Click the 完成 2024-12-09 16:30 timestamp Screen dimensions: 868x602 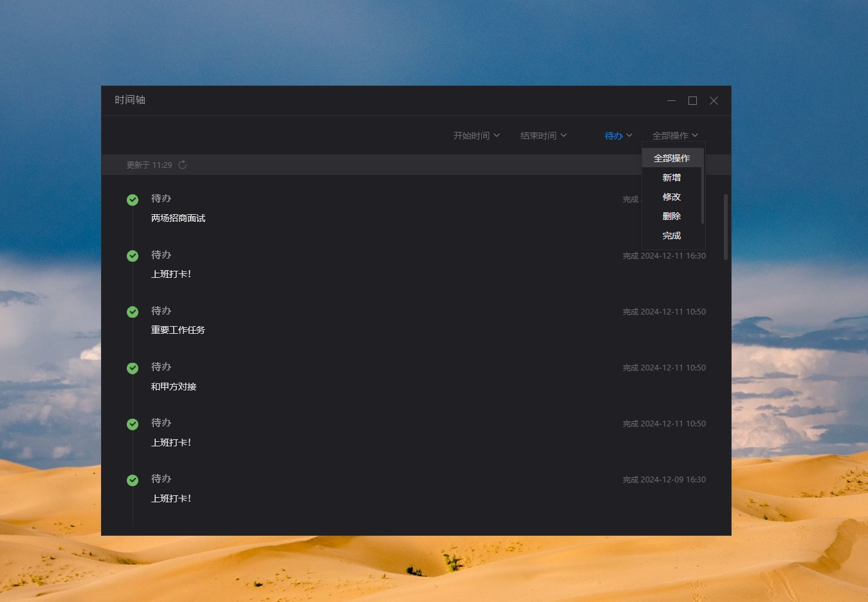pos(664,480)
